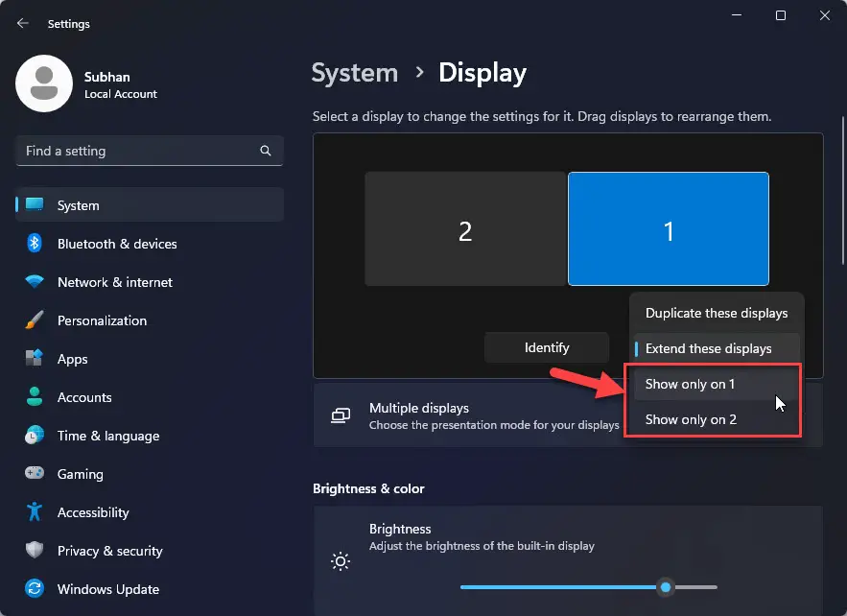Click the Time & language globe icon
847x616 pixels.
(x=35, y=435)
